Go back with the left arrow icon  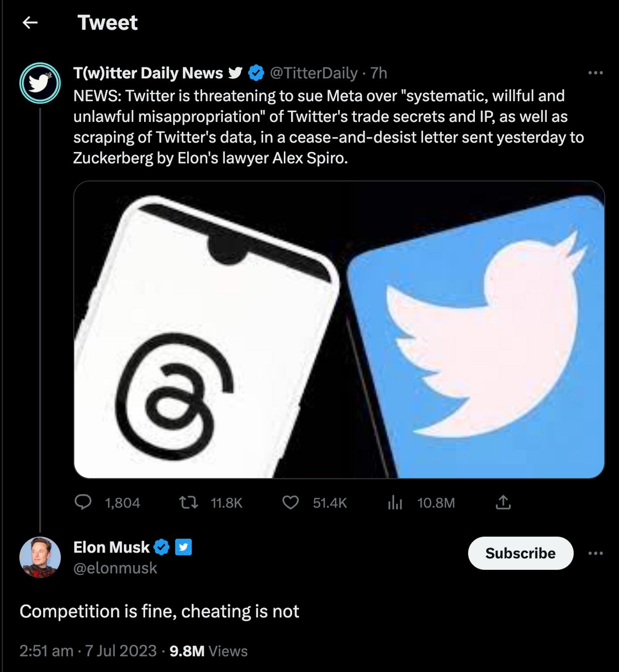pos(30,22)
